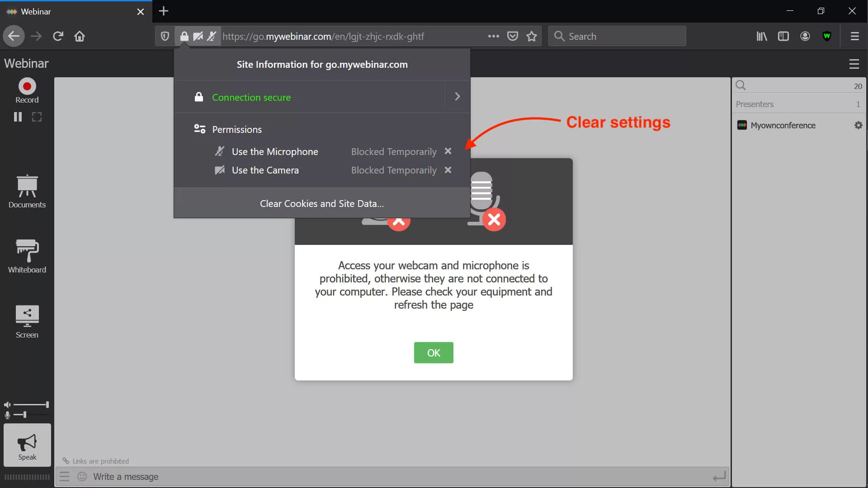868x488 pixels.
Task: Remove the blocked Camera permission
Action: (448, 170)
